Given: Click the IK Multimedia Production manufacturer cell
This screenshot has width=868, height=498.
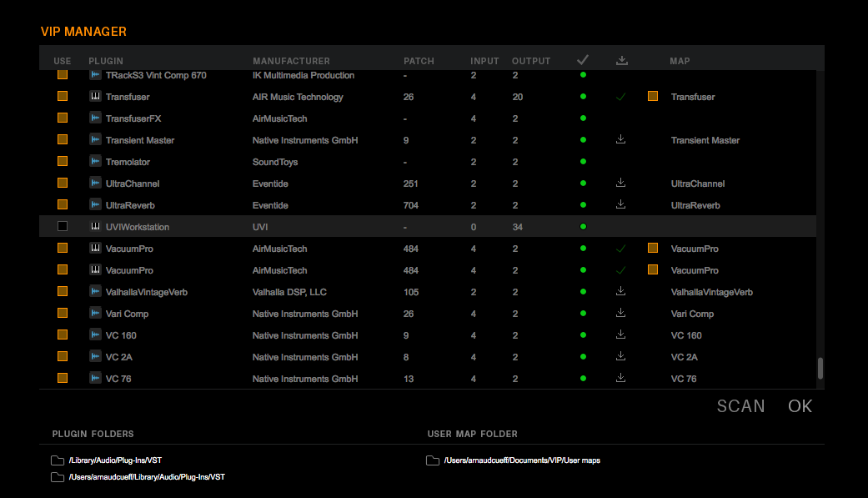Looking at the screenshot, I should coord(304,75).
